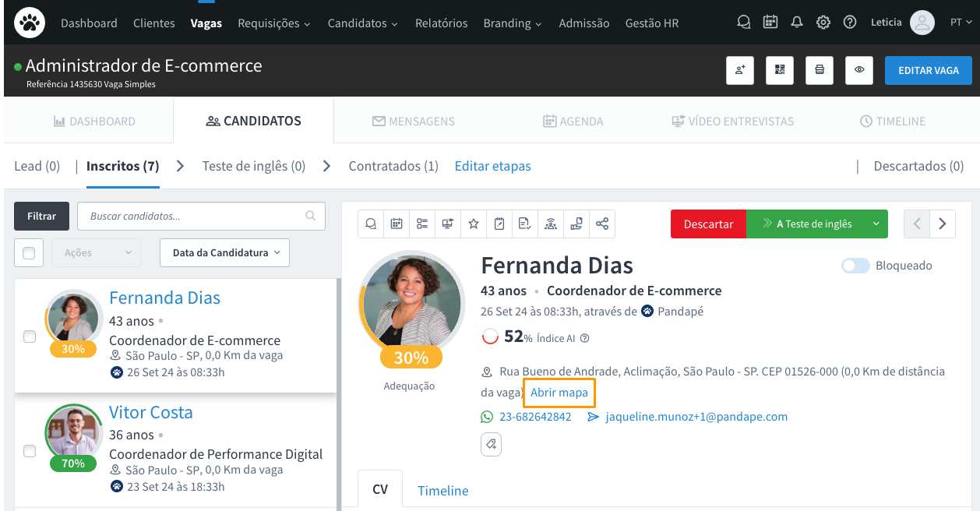Click the tag icon below contact info
Viewport: 980px width, 511px height.
[x=491, y=444]
